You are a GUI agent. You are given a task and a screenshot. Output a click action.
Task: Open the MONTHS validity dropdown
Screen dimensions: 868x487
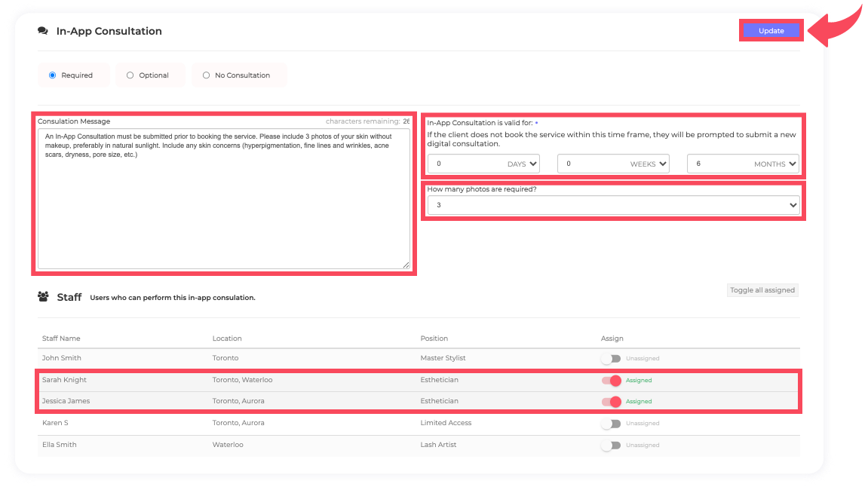click(x=743, y=164)
